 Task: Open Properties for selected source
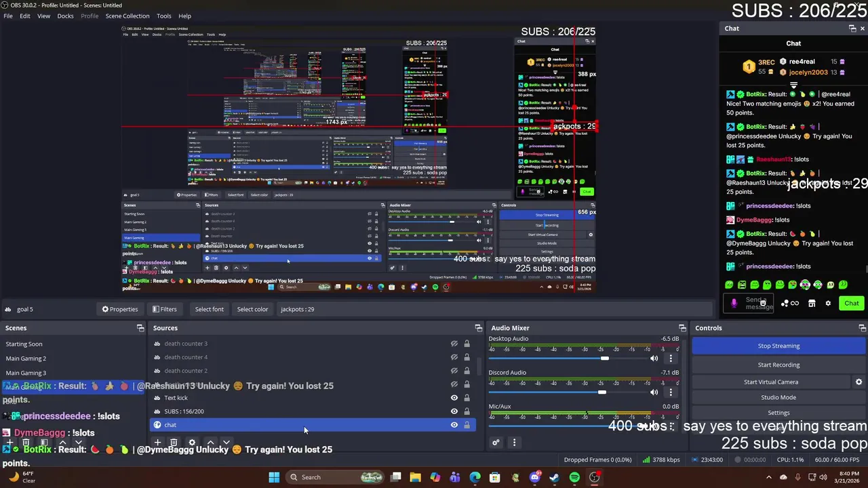(x=120, y=309)
